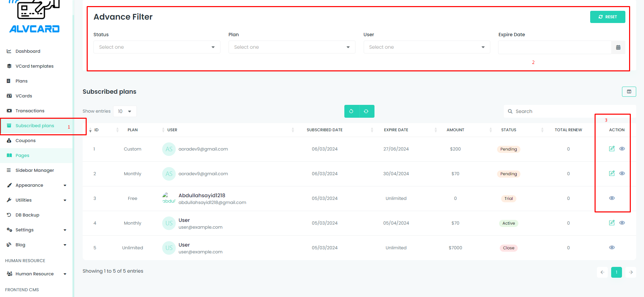Click the VCard templates layers icon
Viewport: 644px width, 297px height.
pos(9,66)
